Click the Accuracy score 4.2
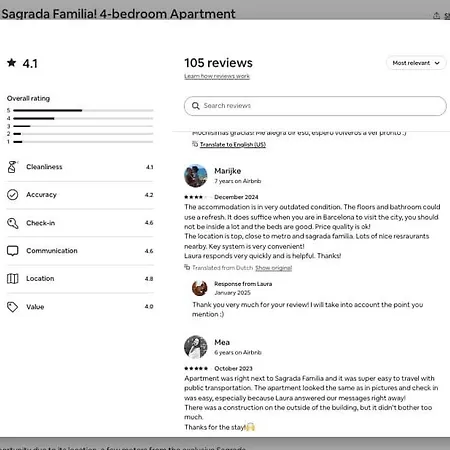Viewport: 450px width, 450px height. tap(149, 195)
